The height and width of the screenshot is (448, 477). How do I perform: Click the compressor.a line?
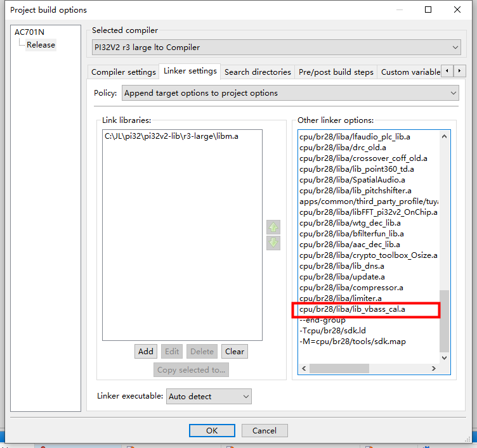(351, 288)
